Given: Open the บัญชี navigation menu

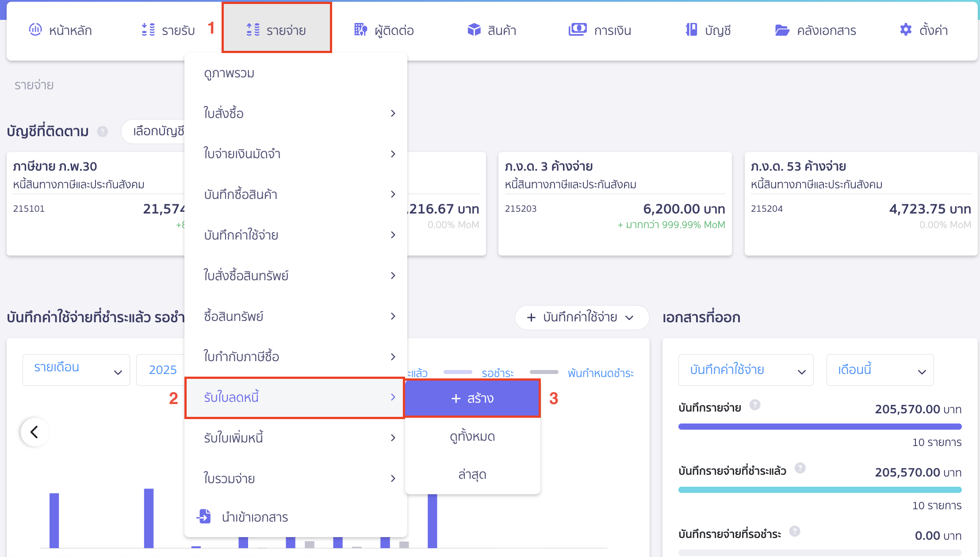Looking at the screenshot, I should pyautogui.click(x=708, y=30).
